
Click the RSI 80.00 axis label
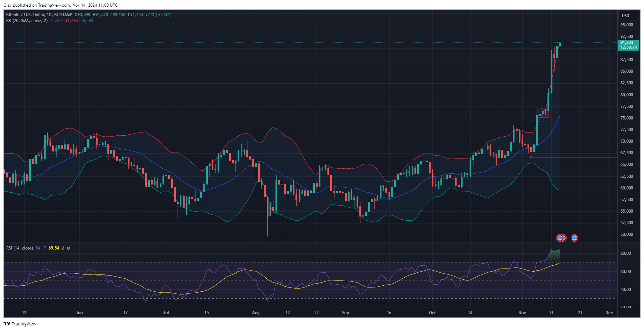click(x=626, y=253)
